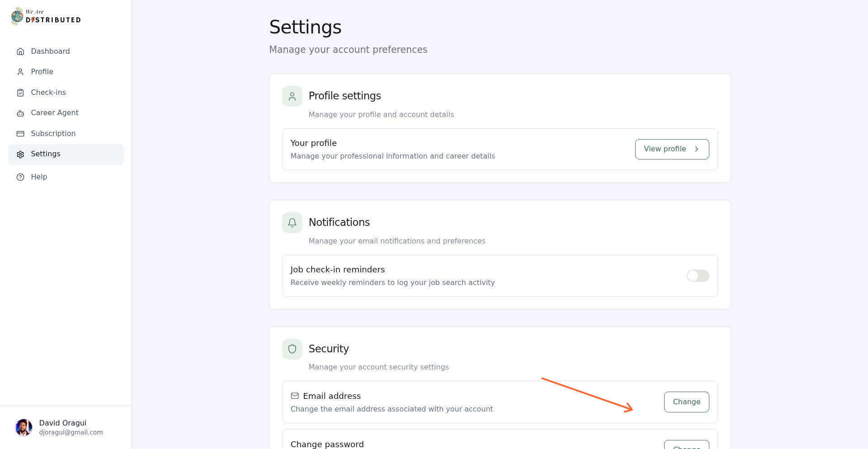Screen dimensions: 868x449
Task: Expand View profile with its chevron arrow
Action: click(x=697, y=149)
